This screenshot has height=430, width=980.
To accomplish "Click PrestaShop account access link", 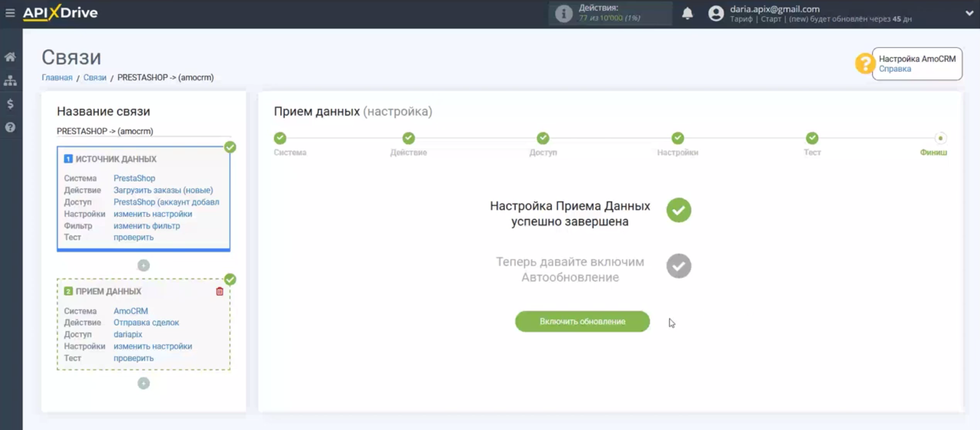I will 166,202.
